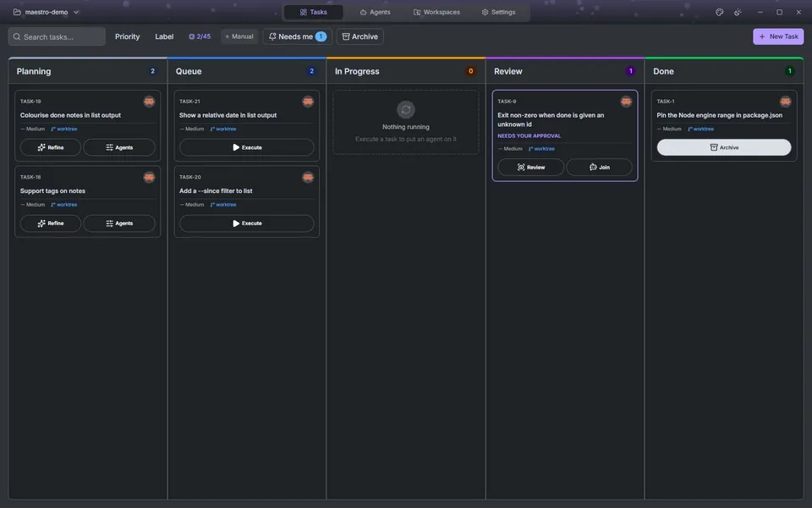Join the Exit non-zero task session

599,168
